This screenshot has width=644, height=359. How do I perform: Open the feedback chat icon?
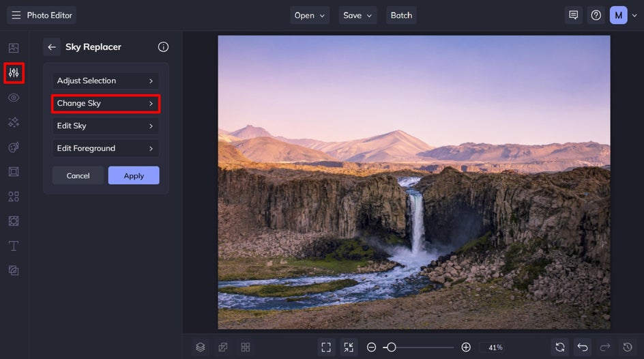tap(573, 15)
